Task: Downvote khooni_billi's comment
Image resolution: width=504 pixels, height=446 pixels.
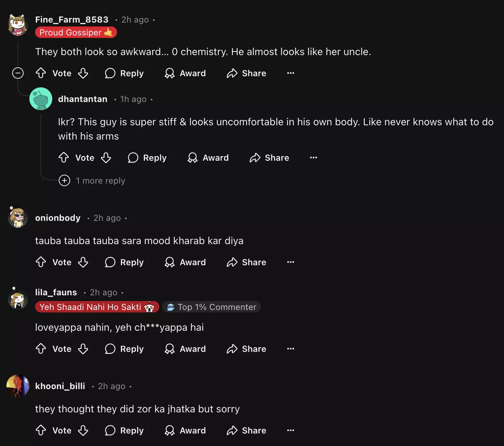Action: click(83, 431)
